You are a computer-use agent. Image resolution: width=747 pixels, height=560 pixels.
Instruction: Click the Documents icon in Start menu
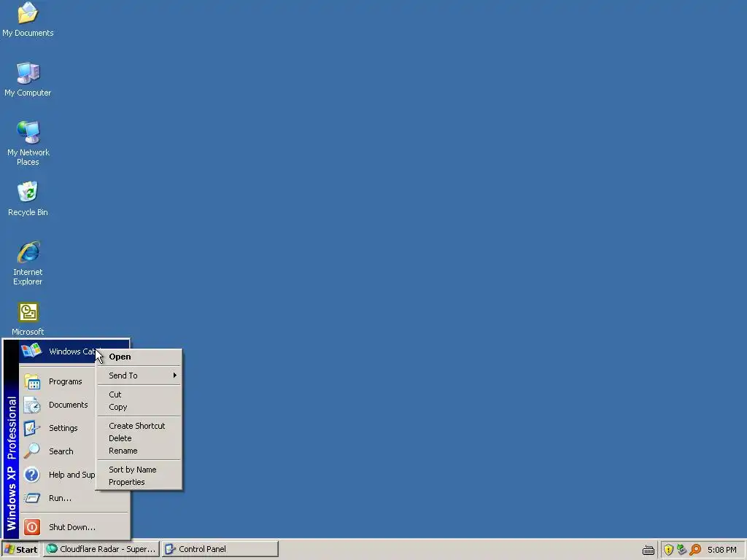point(32,405)
